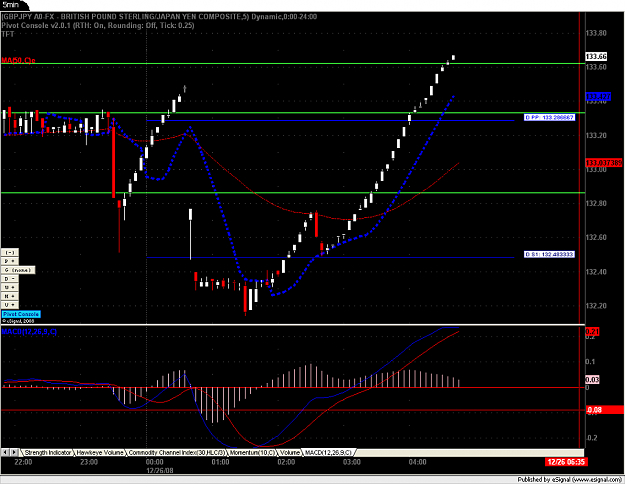Open the Commodity Channel Index(30,HLC/3) tab
Image resolution: width=625 pixels, height=484 pixels.
177,453
